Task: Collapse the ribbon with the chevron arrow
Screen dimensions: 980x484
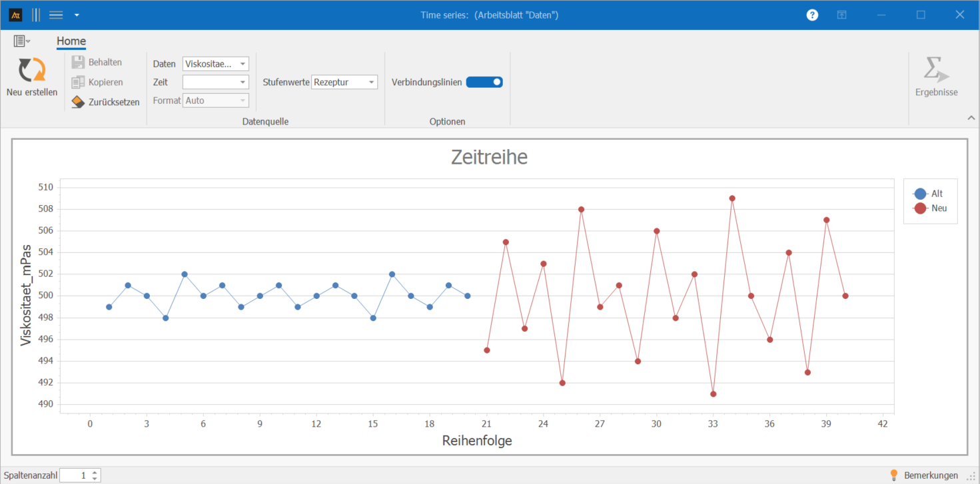Action: click(x=970, y=118)
